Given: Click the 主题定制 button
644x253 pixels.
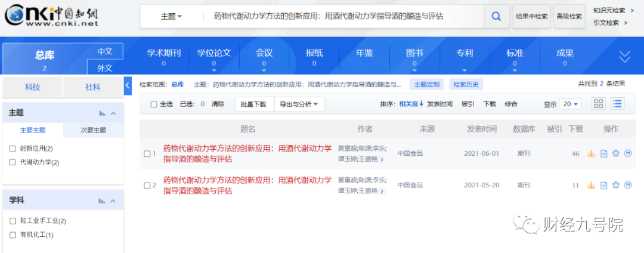Looking at the screenshot, I should point(427,85).
